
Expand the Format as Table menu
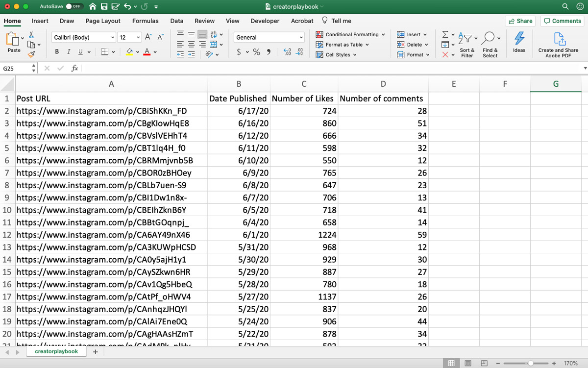coord(343,45)
